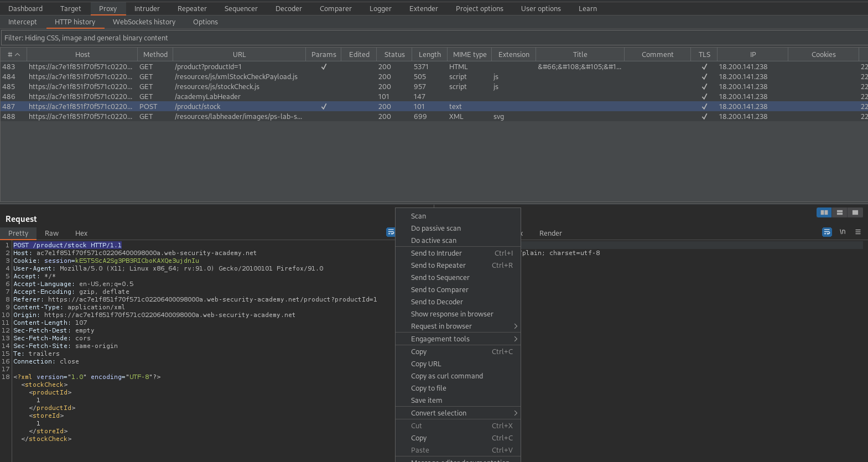
Task: Select history row 483 /product?productId=1
Action: tap(434, 66)
